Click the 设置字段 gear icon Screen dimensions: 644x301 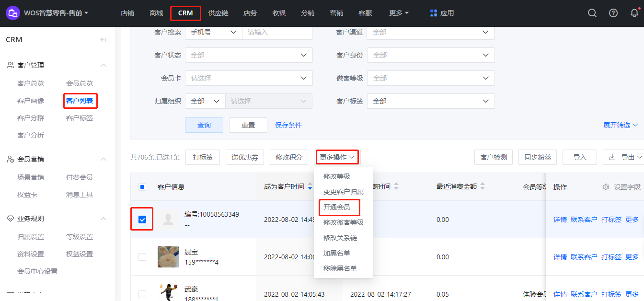(606, 187)
